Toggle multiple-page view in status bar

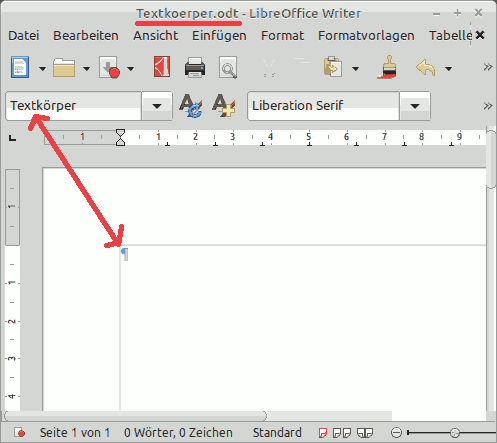[342, 433]
